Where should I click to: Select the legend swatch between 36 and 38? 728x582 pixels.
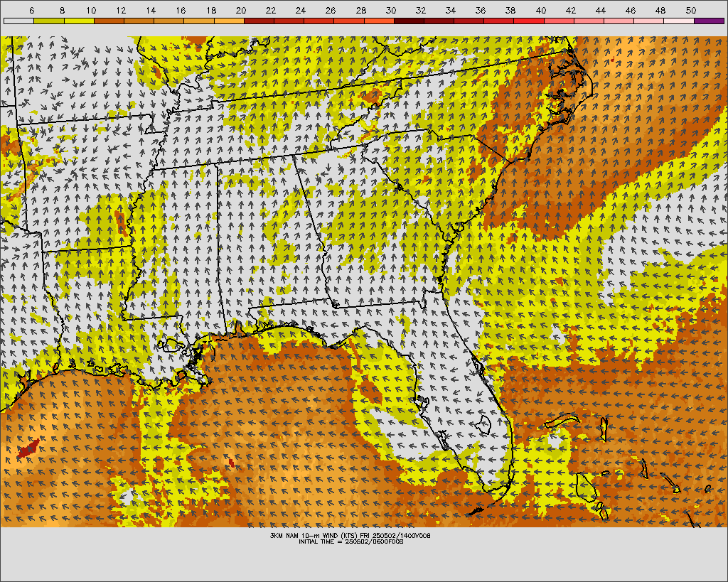499,21
